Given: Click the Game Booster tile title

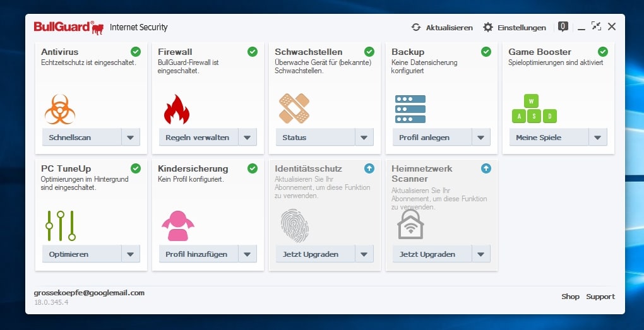Looking at the screenshot, I should point(540,52).
